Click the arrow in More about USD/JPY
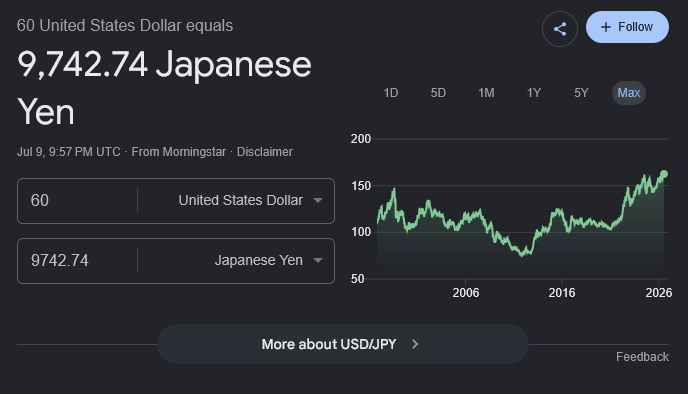Viewport: 688px width, 394px height. [x=415, y=344]
